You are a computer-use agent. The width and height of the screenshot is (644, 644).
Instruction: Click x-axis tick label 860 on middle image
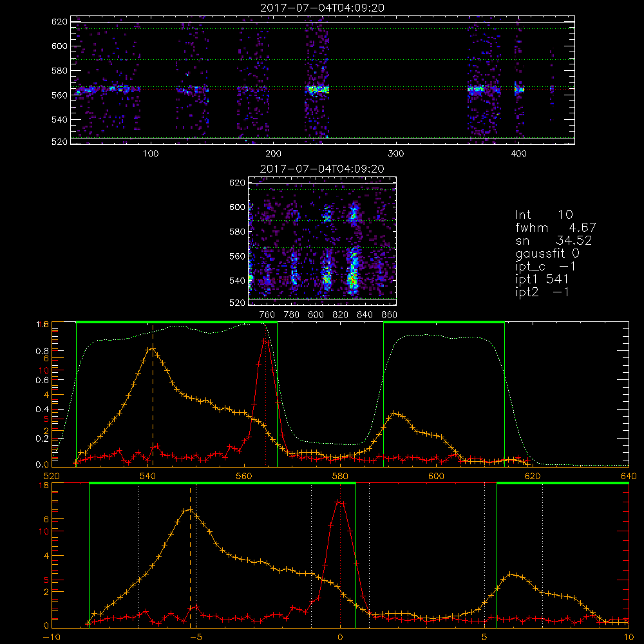pyautogui.click(x=390, y=315)
